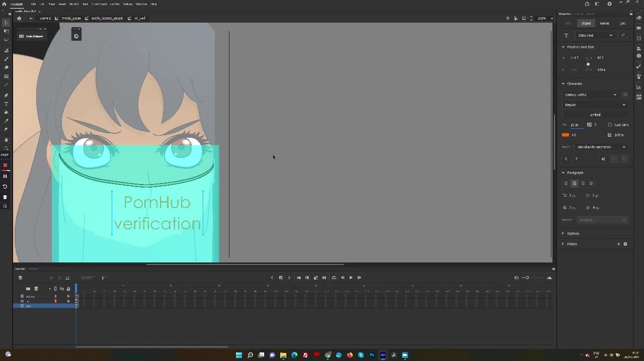Delete layer with the trash icon
Screen dimensions: 644x361
click(36, 289)
